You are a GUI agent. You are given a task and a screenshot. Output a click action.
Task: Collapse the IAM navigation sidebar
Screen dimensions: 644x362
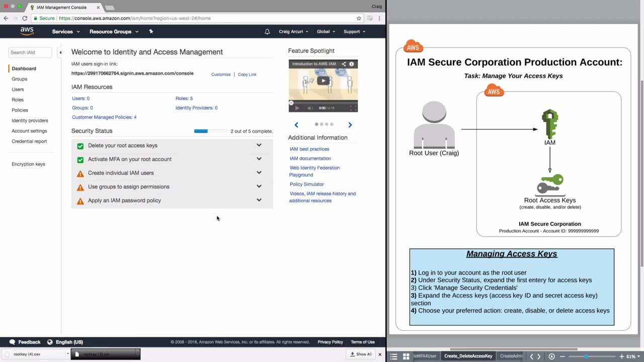coord(60,52)
